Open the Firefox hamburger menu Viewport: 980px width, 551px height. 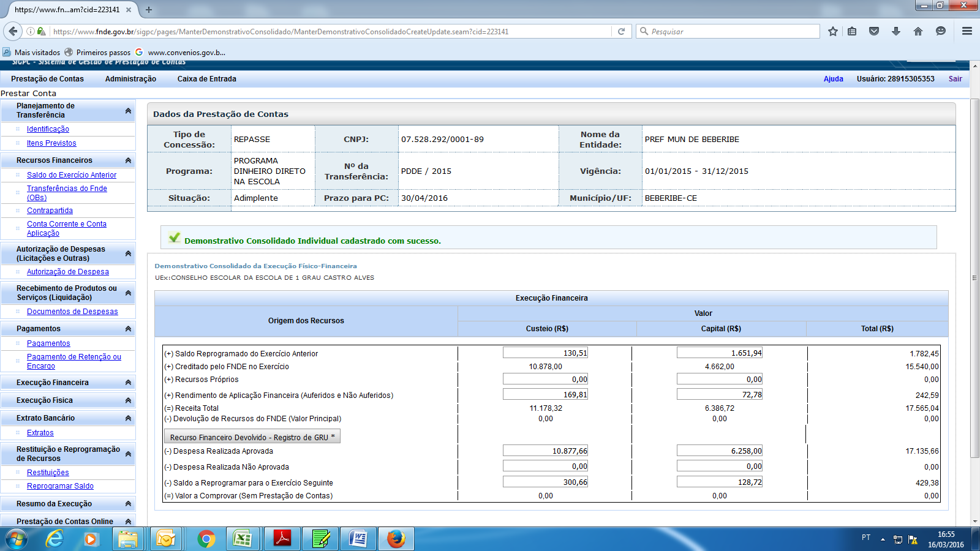[x=967, y=31]
